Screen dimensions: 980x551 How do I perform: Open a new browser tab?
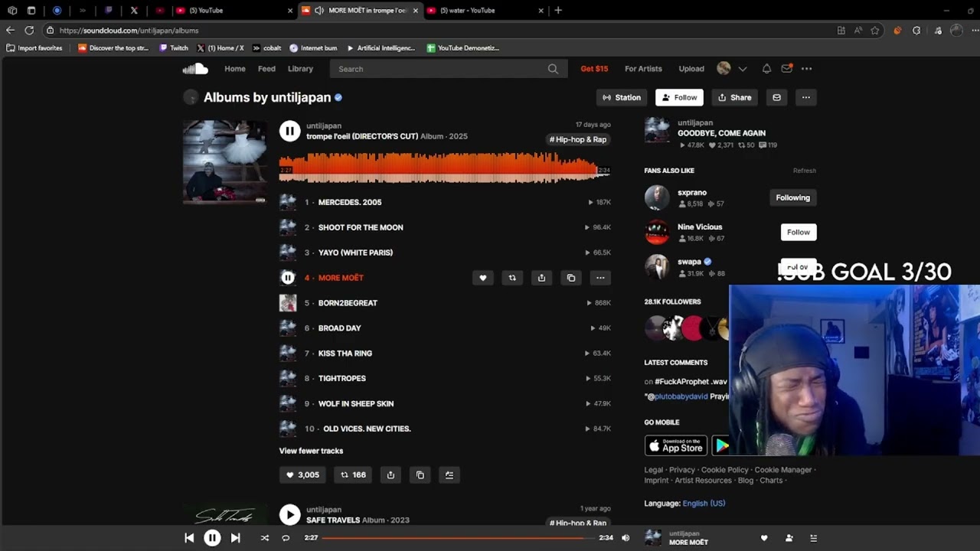pyautogui.click(x=558, y=11)
